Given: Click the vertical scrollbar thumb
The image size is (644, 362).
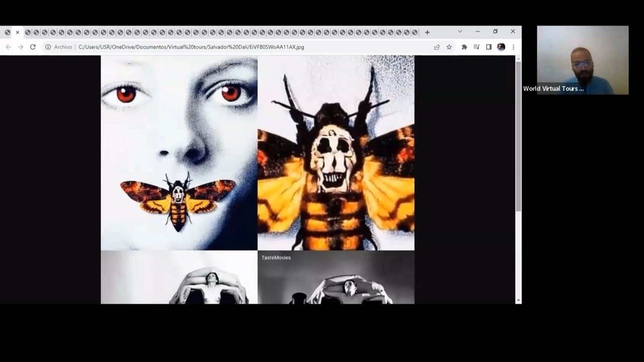Looking at the screenshot, I should (x=518, y=137).
